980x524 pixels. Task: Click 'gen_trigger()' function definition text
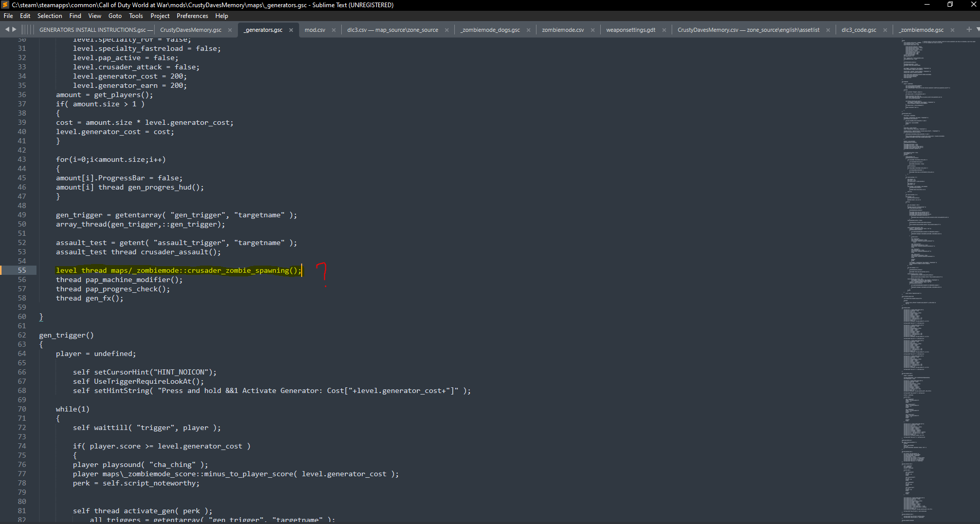pos(66,335)
